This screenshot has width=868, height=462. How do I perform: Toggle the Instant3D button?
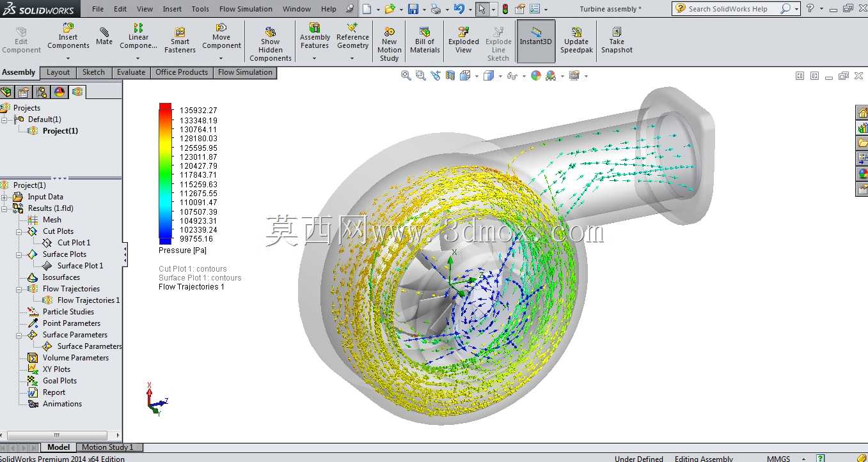pos(535,41)
